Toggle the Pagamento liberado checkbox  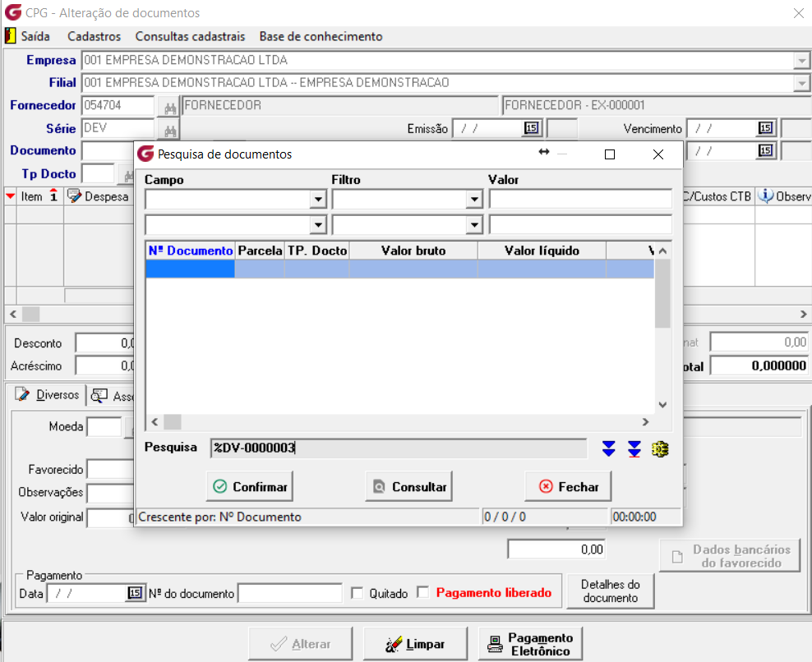click(x=423, y=591)
